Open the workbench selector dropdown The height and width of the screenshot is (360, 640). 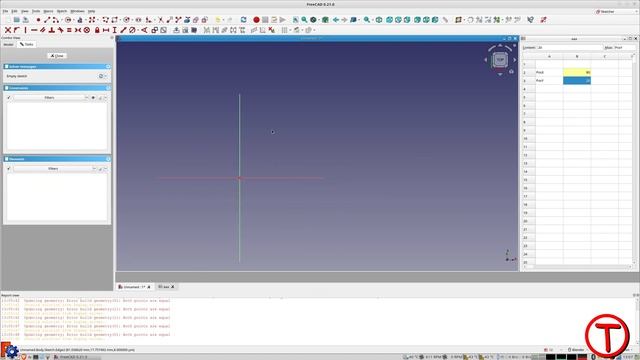pyautogui.click(x=615, y=11)
